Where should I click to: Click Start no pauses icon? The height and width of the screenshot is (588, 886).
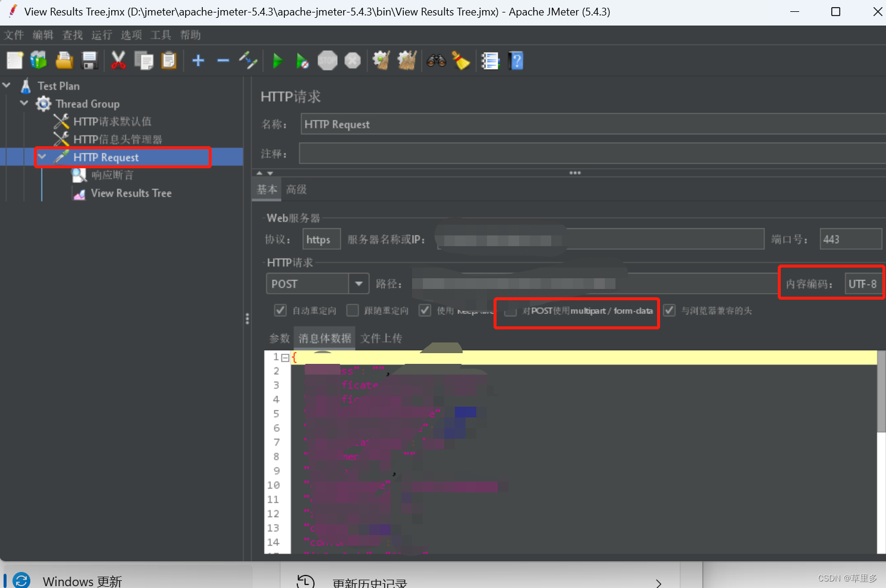[303, 61]
